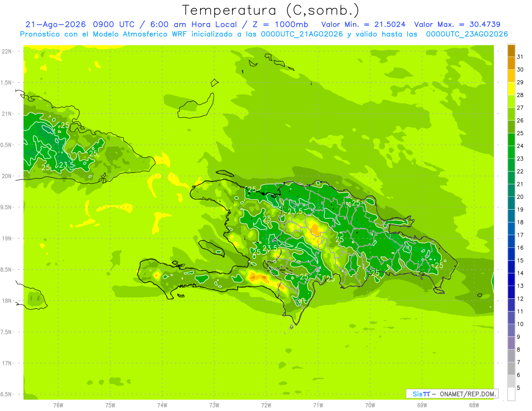Click the 0000UTC_23AGO2026 valid-until timestamp
The image size is (532, 411).
[x=467, y=34]
